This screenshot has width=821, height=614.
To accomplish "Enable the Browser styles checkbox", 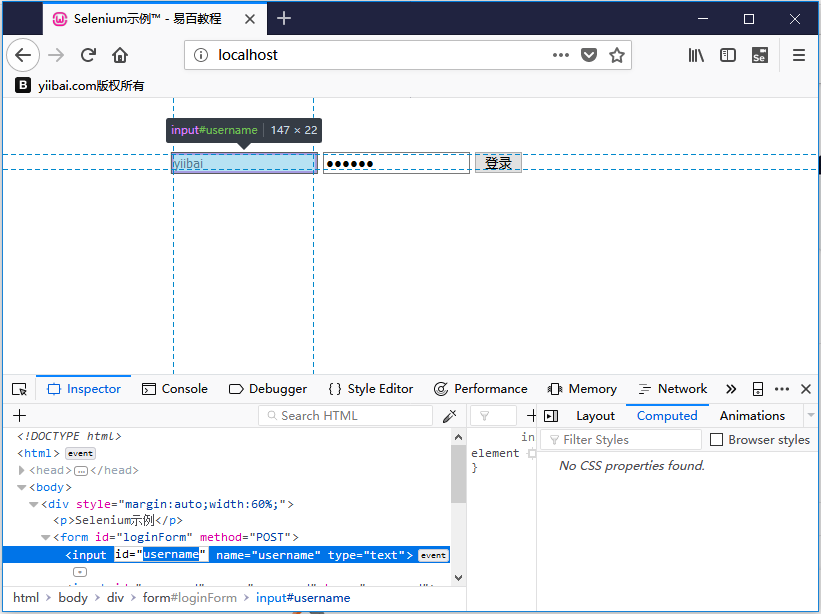I will point(716,440).
